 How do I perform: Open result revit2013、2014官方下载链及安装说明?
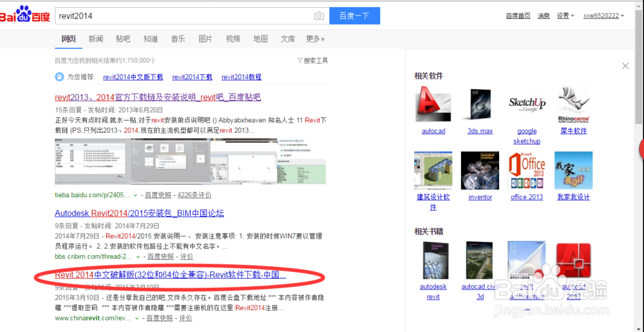click(x=158, y=97)
